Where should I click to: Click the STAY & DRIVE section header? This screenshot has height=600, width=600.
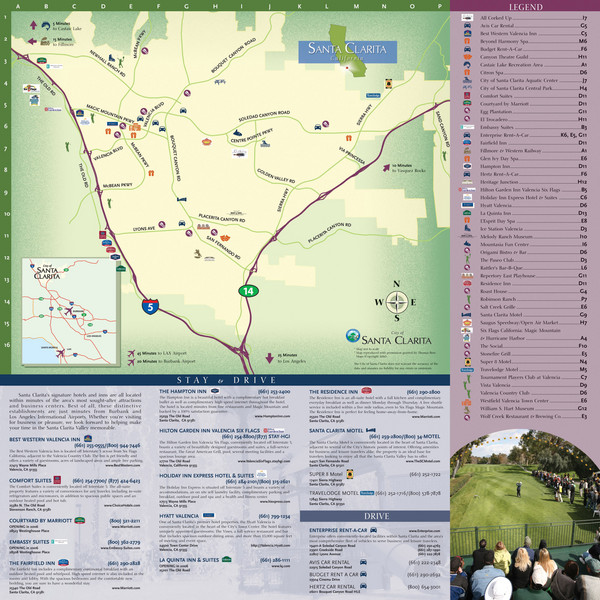[225, 380]
